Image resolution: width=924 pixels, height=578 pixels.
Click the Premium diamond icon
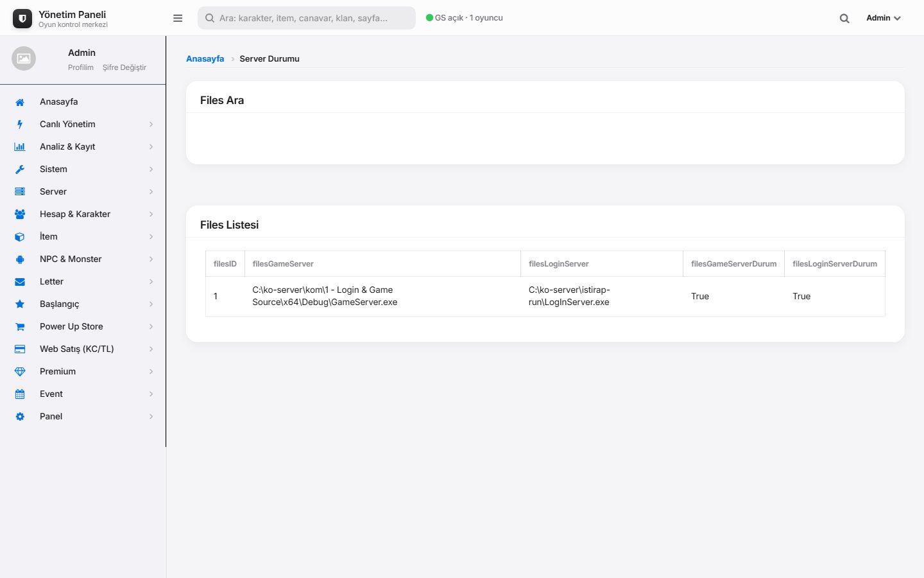click(x=20, y=372)
